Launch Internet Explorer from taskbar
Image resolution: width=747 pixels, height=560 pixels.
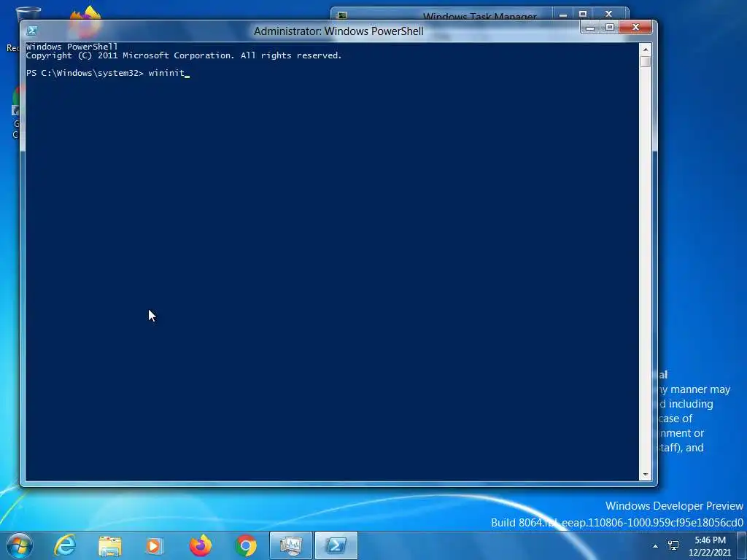(x=65, y=545)
